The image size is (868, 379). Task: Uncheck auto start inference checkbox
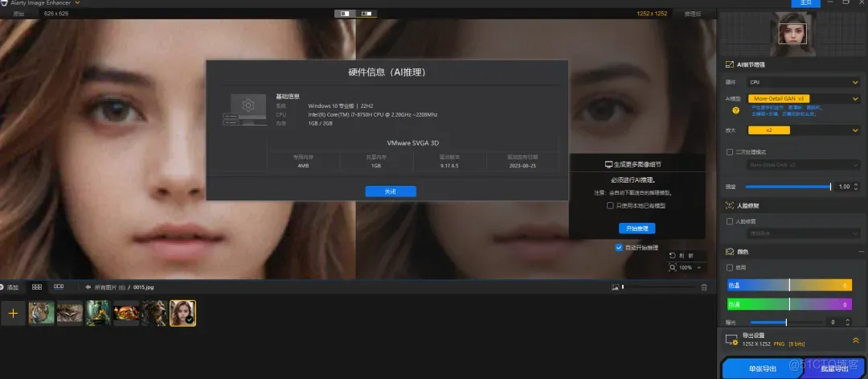(x=619, y=248)
